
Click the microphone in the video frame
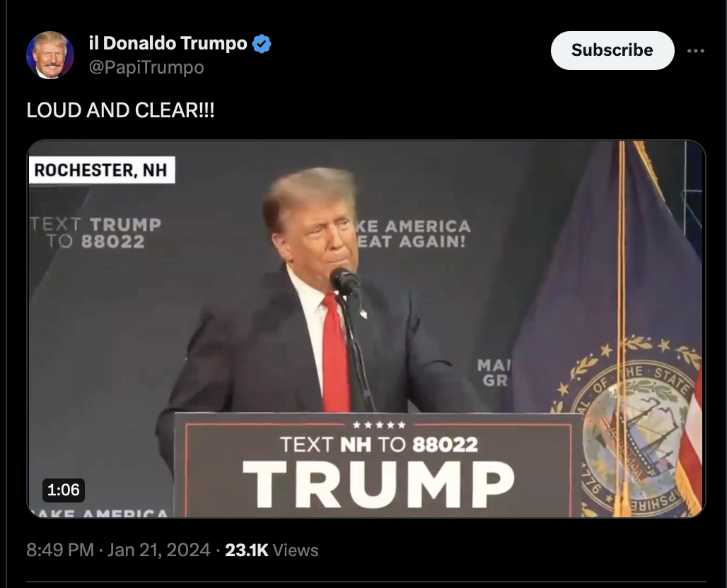[x=345, y=281]
